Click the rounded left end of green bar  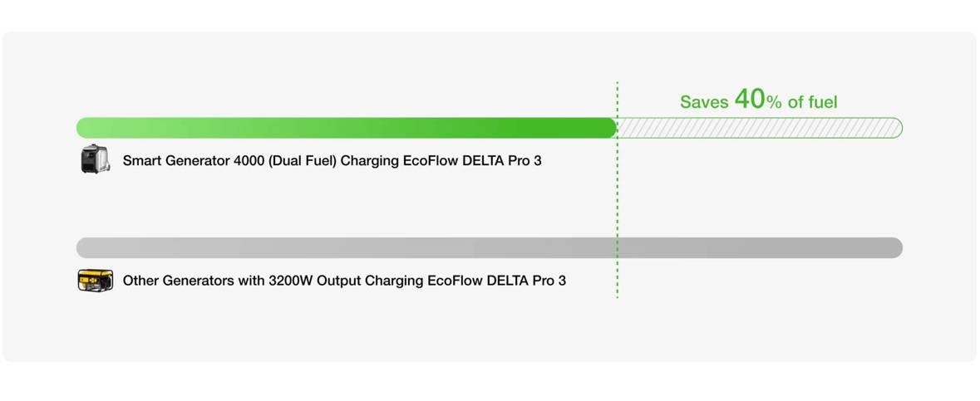[85, 127]
